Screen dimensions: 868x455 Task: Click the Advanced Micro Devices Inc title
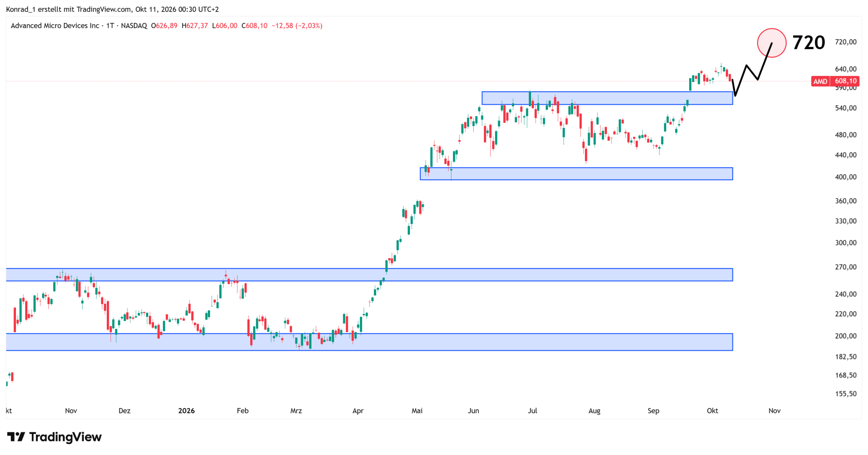(x=55, y=26)
